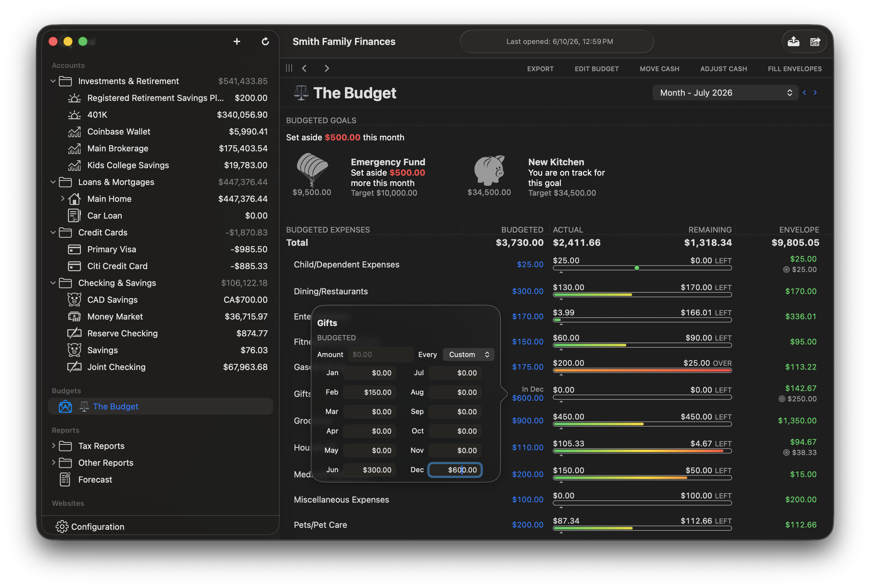
Task: Click MOVE CASH in the toolbar
Action: [x=659, y=69]
